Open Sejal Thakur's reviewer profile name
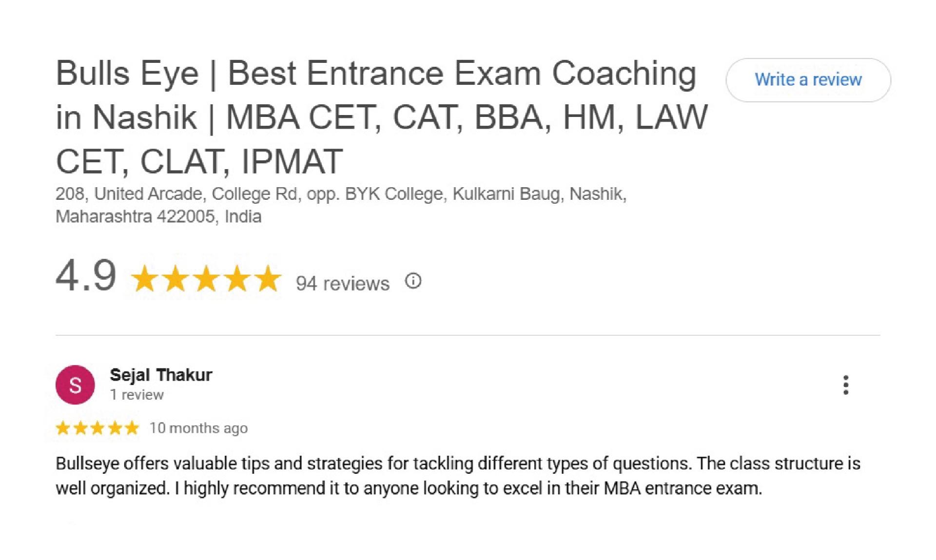This screenshot has height=560, width=936. [161, 375]
